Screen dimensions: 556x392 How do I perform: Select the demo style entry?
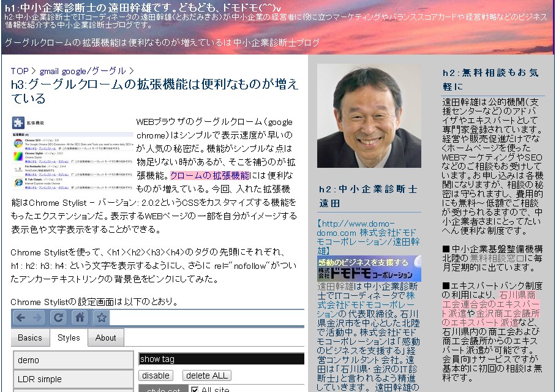(x=73, y=360)
